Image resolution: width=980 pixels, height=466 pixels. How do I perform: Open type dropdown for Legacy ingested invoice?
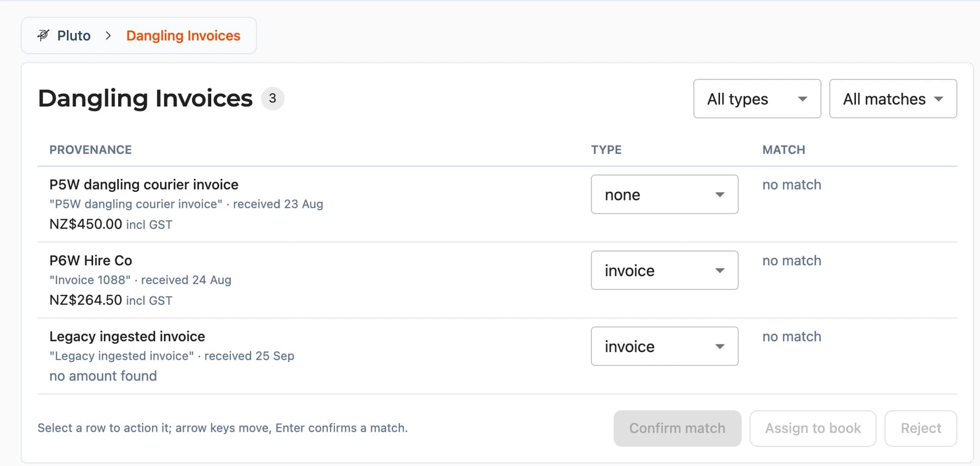click(664, 346)
